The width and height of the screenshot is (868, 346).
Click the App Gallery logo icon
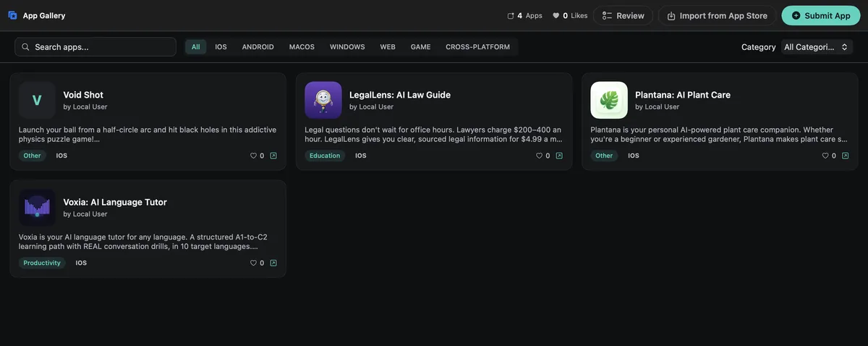point(12,15)
